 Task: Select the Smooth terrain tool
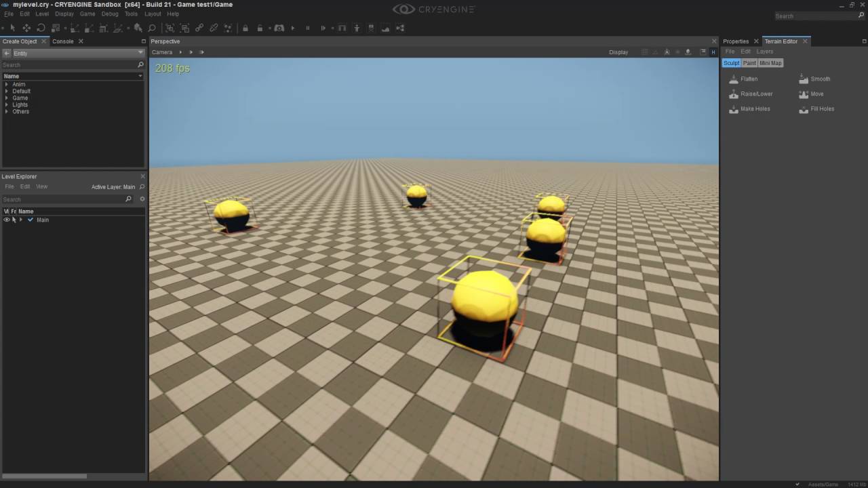click(x=814, y=79)
